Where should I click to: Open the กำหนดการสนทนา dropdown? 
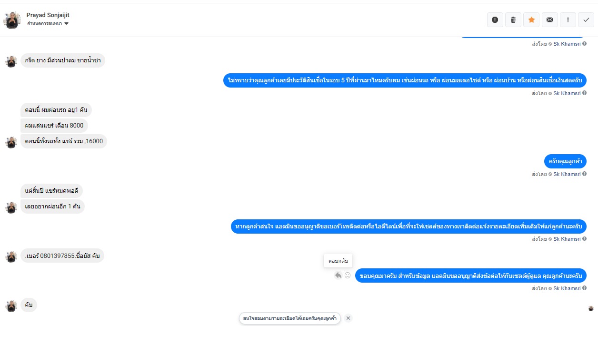coord(48,23)
